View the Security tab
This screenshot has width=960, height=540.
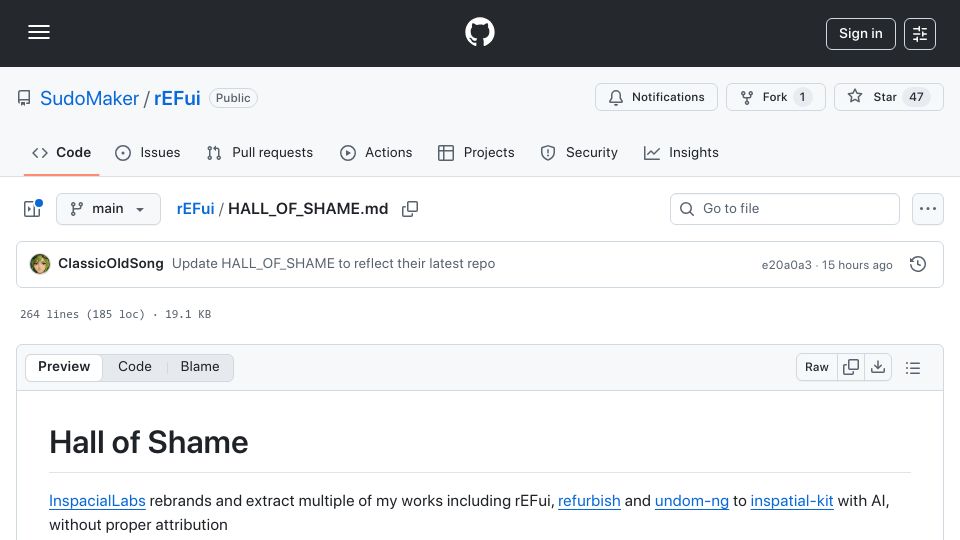click(x=579, y=152)
